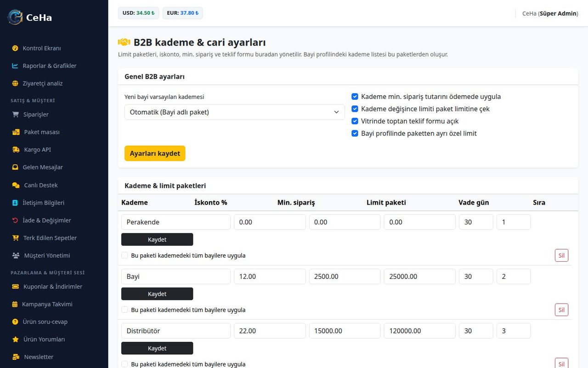Click the Kargo API truck icon

16,149
